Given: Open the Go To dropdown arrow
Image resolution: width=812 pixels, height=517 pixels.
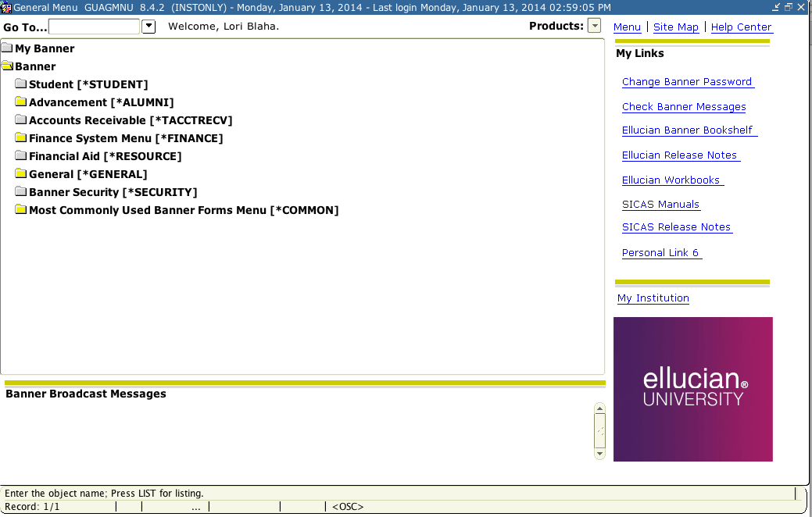Looking at the screenshot, I should click(148, 26).
